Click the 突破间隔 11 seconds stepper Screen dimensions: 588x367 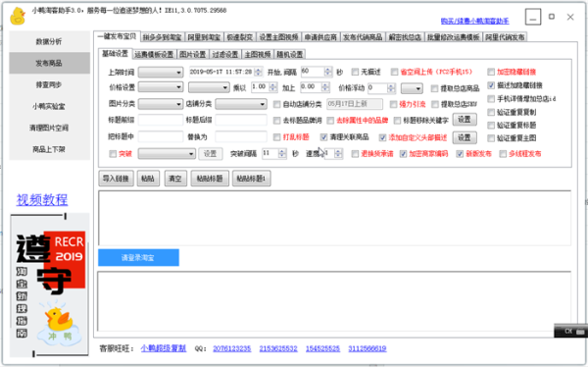point(282,153)
